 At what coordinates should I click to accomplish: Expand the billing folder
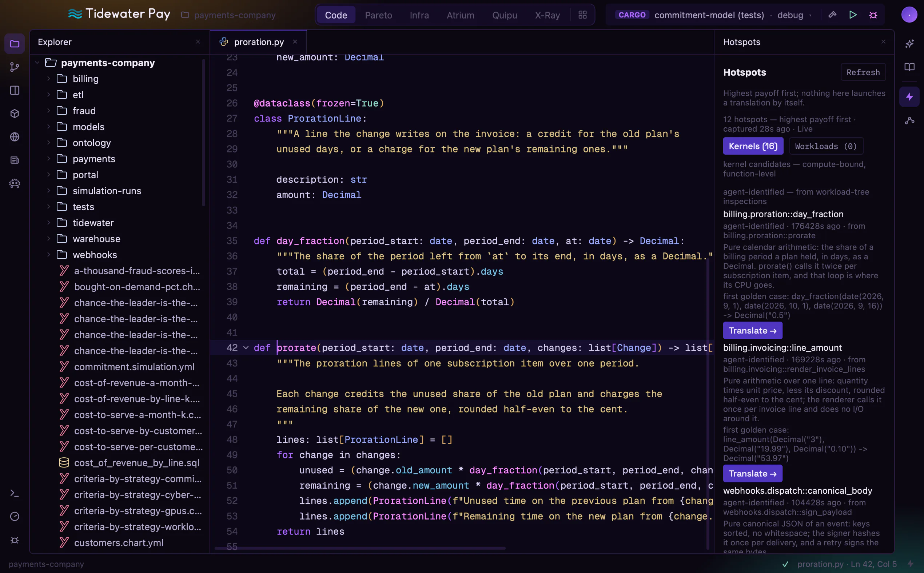coord(48,79)
